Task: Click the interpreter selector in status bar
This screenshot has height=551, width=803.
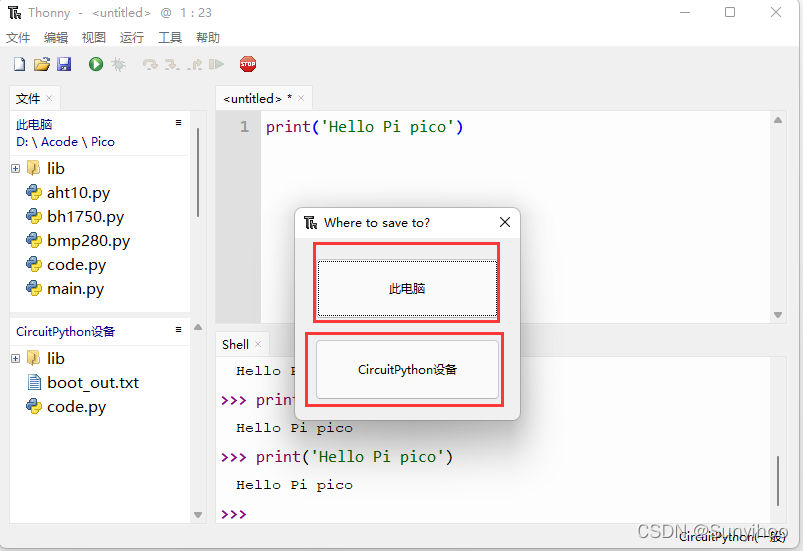Action: [x=732, y=537]
